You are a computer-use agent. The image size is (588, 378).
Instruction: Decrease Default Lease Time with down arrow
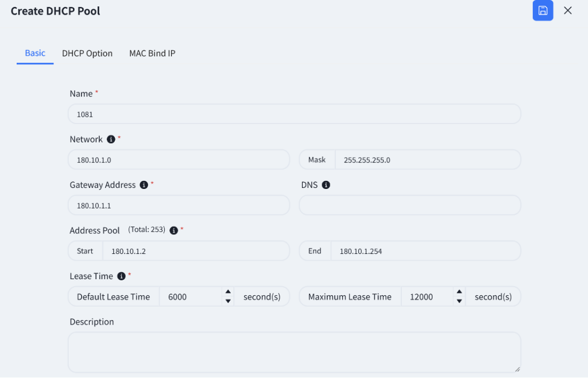tap(228, 301)
